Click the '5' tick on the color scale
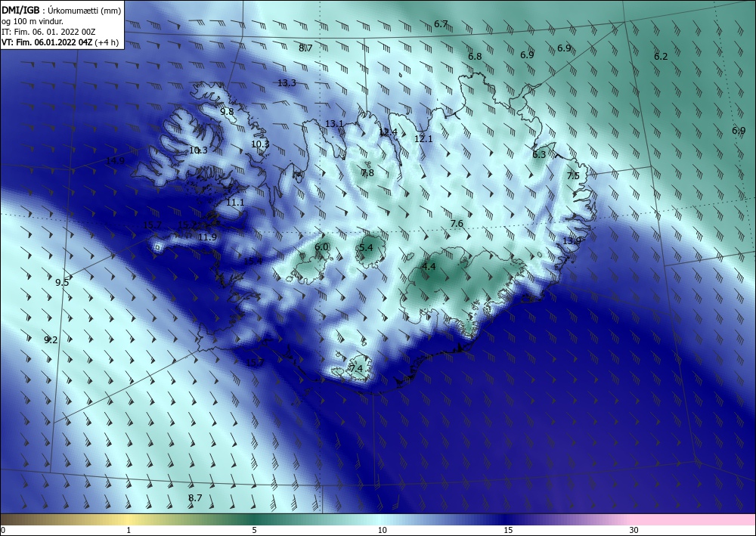Image resolution: width=756 pixels, height=536 pixels. click(254, 530)
